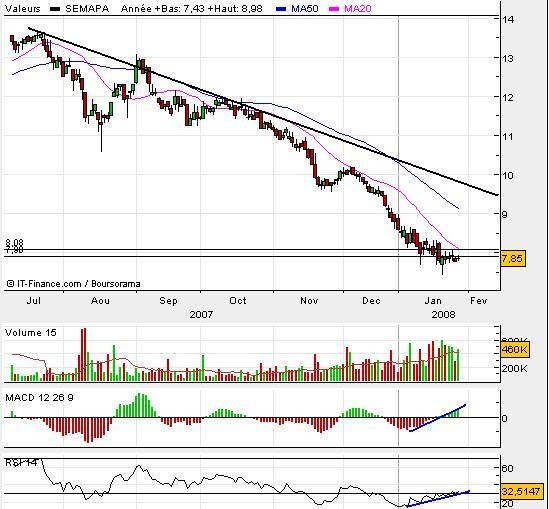The height and width of the screenshot is (509, 549).
Task: Click the 32,5147 RSI value tag
Action: pos(521,491)
